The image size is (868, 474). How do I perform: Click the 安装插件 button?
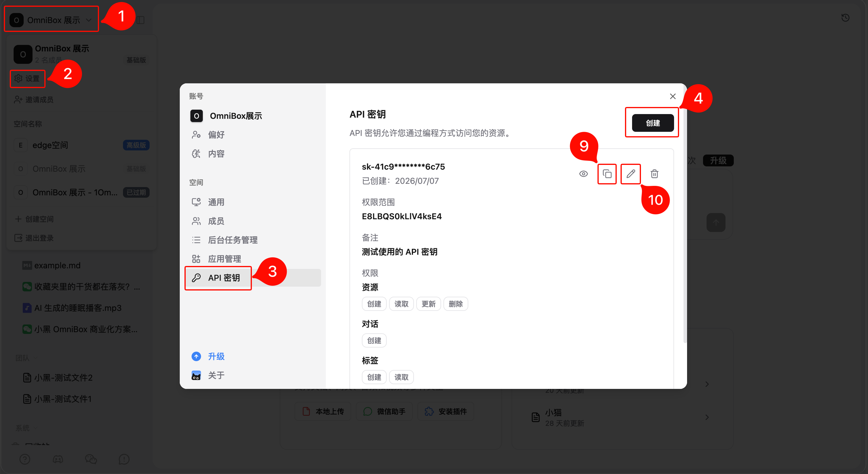[446, 411]
